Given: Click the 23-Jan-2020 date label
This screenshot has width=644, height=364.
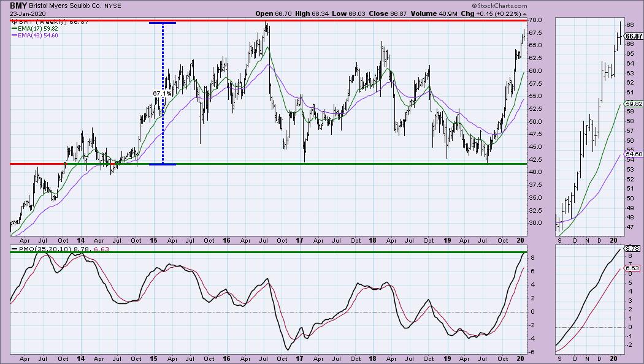Looking at the screenshot, I should (28, 13).
